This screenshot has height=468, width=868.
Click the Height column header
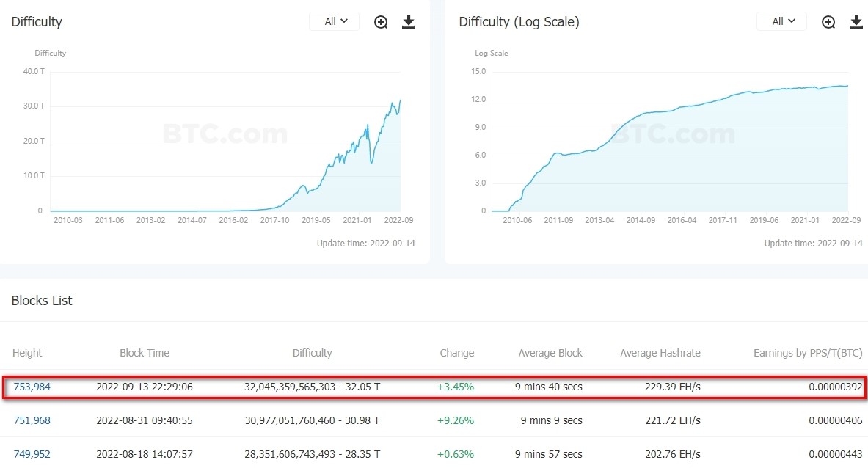coord(27,353)
